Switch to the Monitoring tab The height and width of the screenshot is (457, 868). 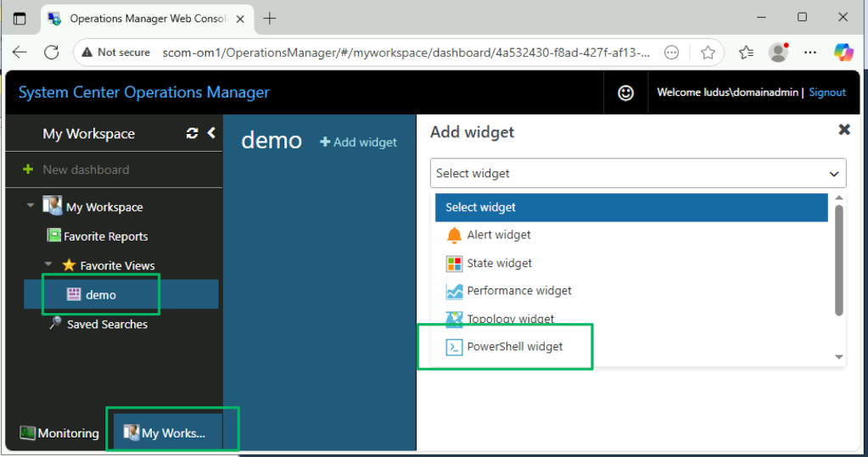[59, 433]
